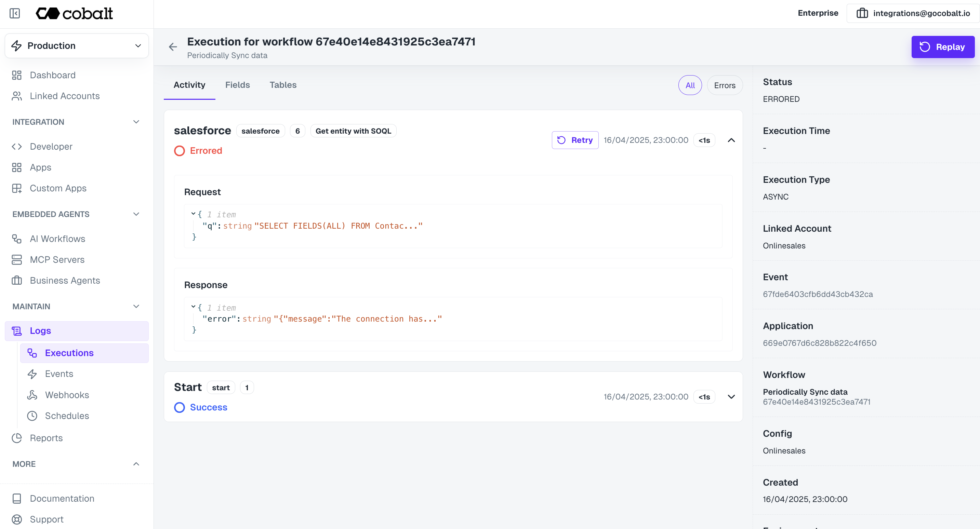This screenshot has width=980, height=529.
Task: Click the back arrow beside the execution title
Action: coord(173,47)
